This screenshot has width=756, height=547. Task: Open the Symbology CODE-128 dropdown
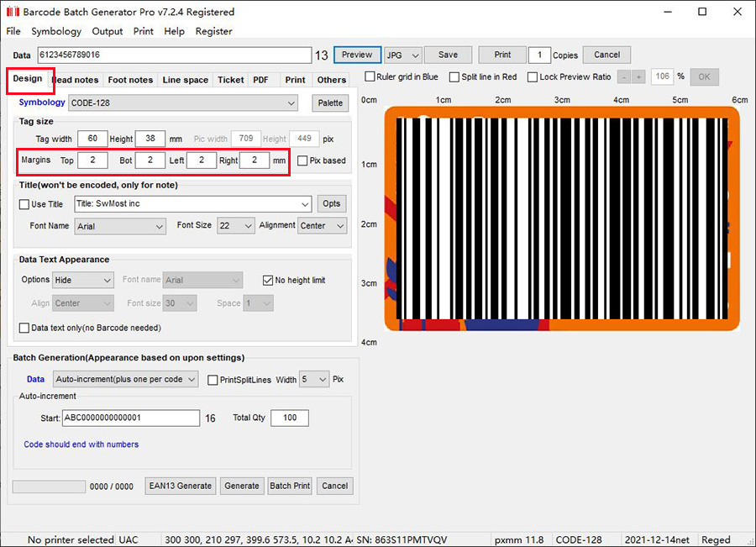click(183, 103)
